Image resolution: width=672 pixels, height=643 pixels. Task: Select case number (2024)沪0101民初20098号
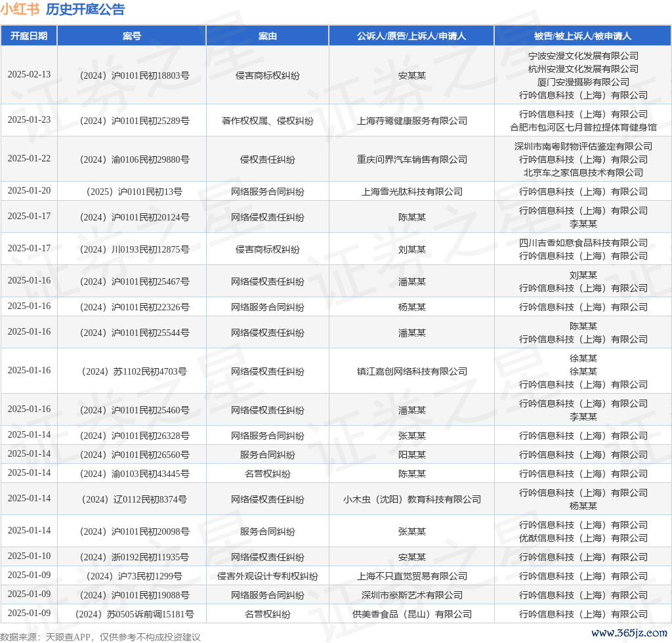coord(134,531)
